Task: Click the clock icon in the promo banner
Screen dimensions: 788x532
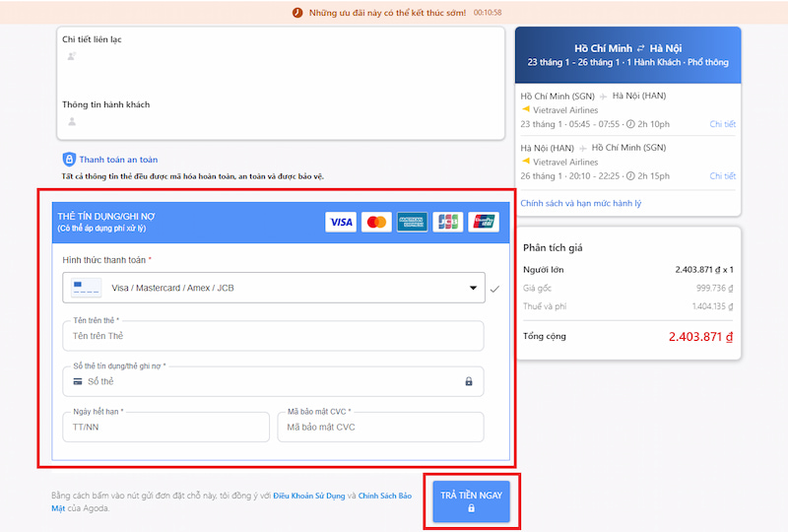Action: coord(297,13)
